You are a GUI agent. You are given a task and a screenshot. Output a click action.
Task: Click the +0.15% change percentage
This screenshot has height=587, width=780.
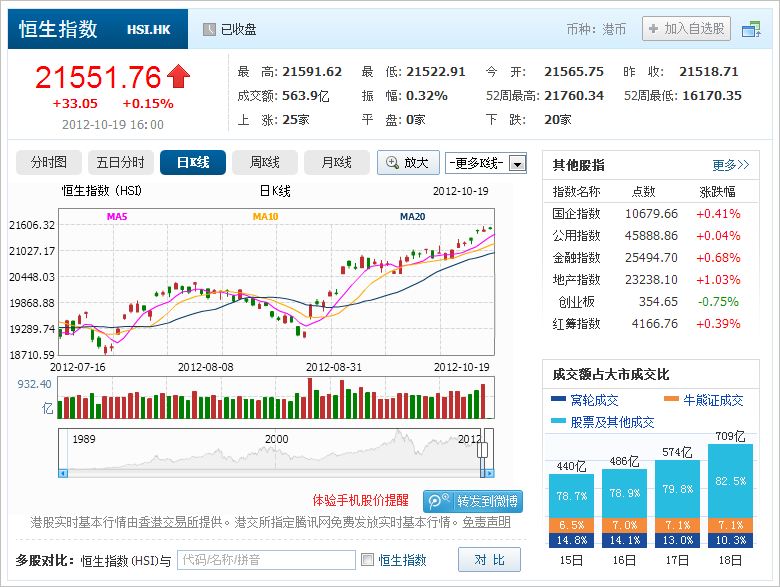pos(148,103)
